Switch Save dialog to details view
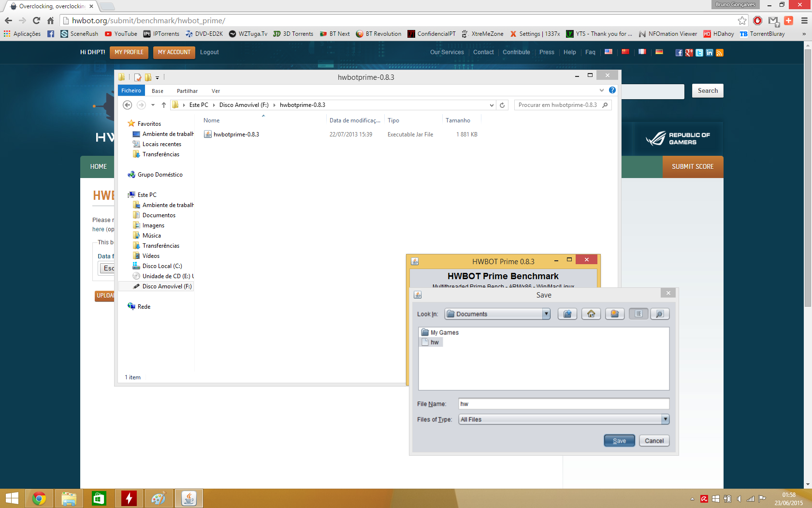 [660, 314]
